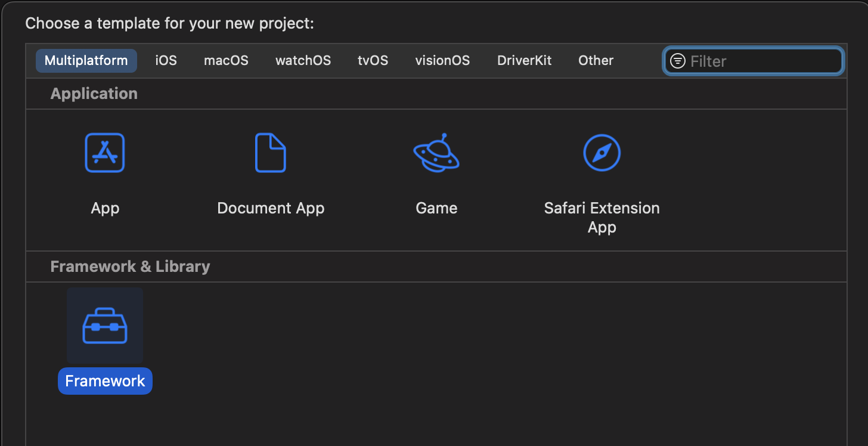Show DriverKit templates tab
This screenshot has width=868, height=446.
[x=524, y=61]
